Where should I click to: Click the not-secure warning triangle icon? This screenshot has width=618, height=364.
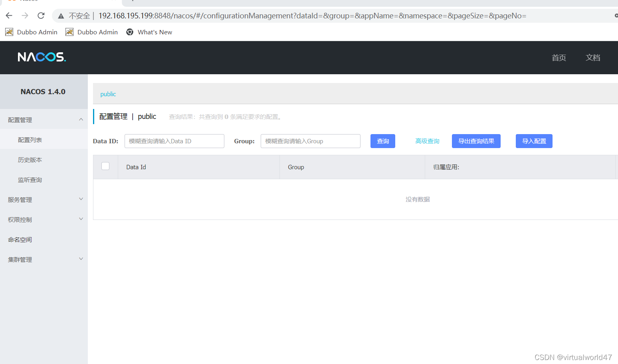[x=61, y=16]
